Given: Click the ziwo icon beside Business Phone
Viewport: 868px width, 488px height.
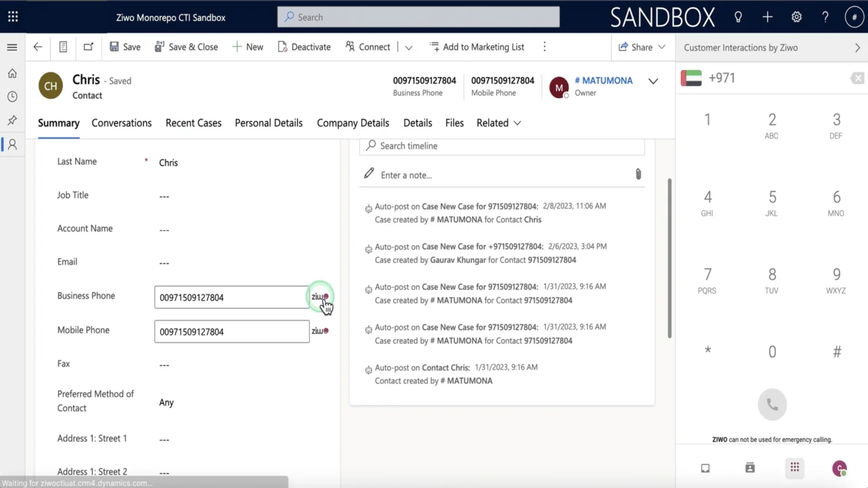Looking at the screenshot, I should coord(320,297).
